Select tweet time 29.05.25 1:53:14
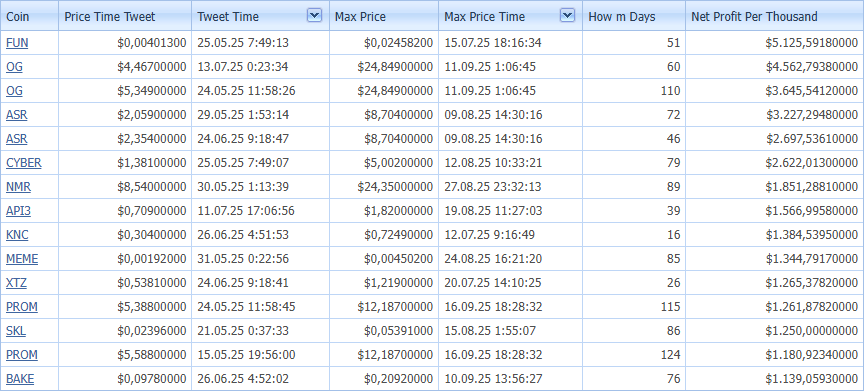The height and width of the screenshot is (391, 864). tap(260, 115)
